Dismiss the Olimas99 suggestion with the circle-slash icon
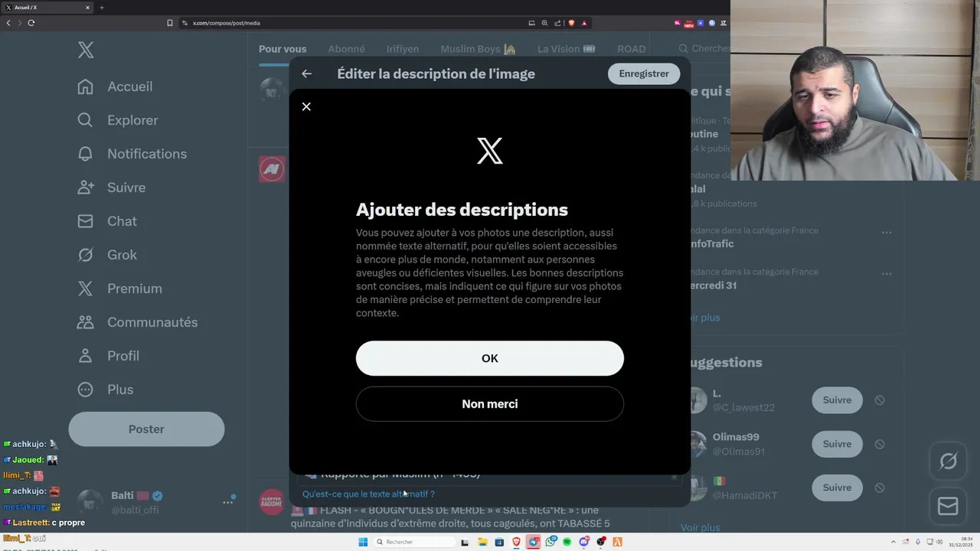Image resolution: width=980 pixels, height=551 pixels. click(x=880, y=444)
